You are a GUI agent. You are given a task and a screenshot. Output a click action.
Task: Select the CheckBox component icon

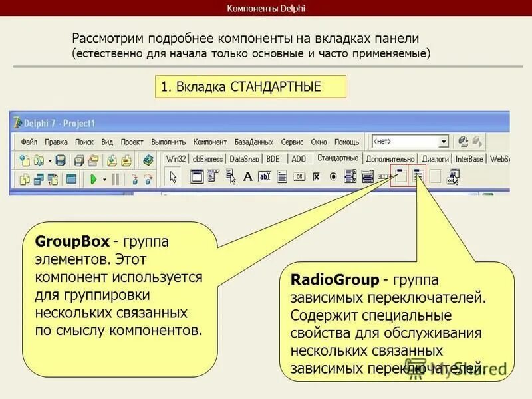coord(316,177)
